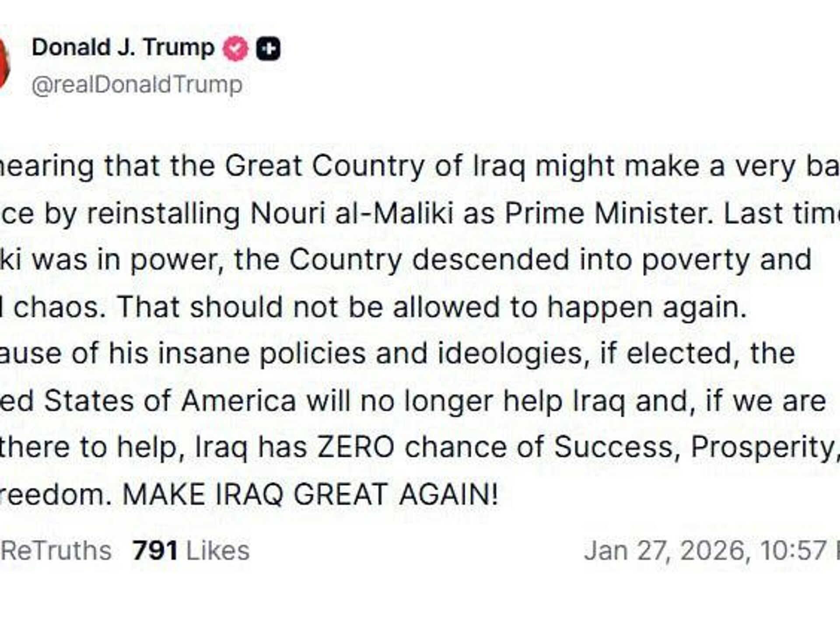Click the pink verified checkmark badge
Viewport: 840px width, 628px height.
coord(236,49)
